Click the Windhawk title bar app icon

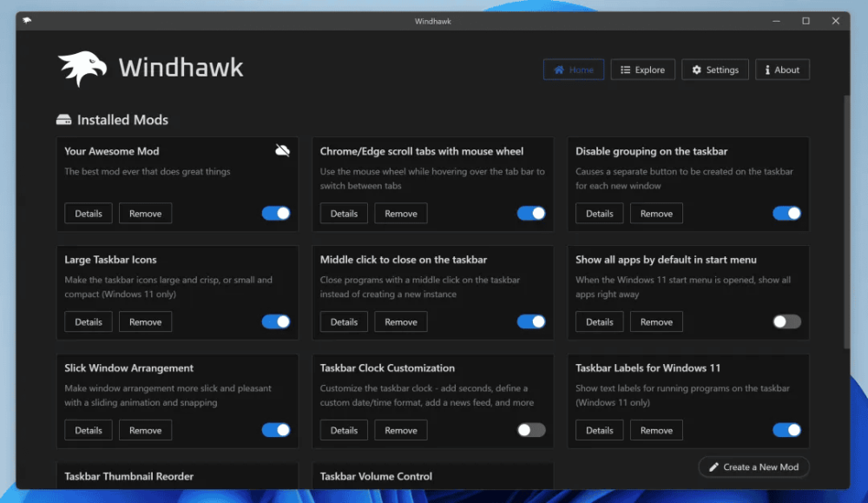point(27,21)
